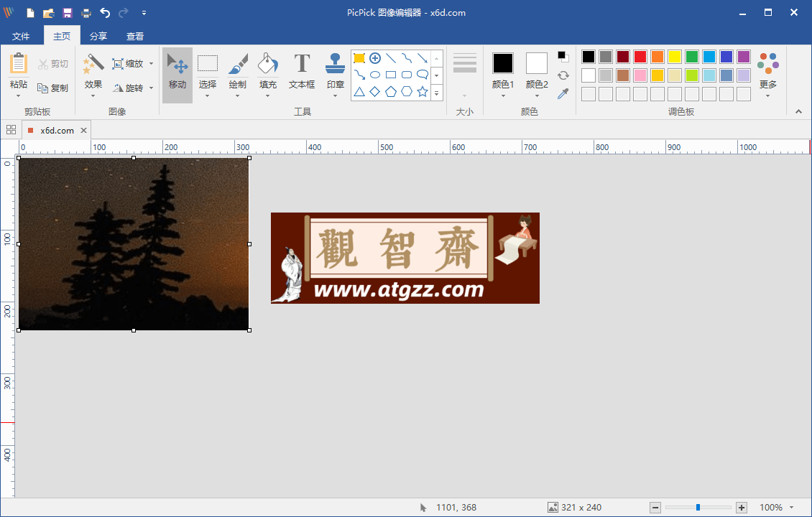Select the diamond shape
This screenshot has height=517, width=812.
coord(375,92)
